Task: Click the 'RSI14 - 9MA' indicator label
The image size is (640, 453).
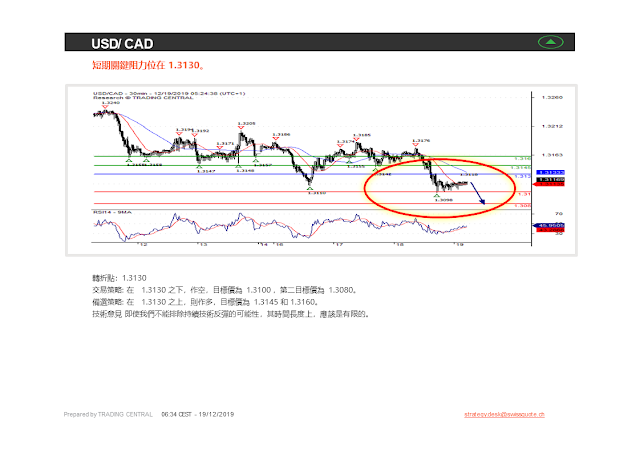Action: coord(112,212)
